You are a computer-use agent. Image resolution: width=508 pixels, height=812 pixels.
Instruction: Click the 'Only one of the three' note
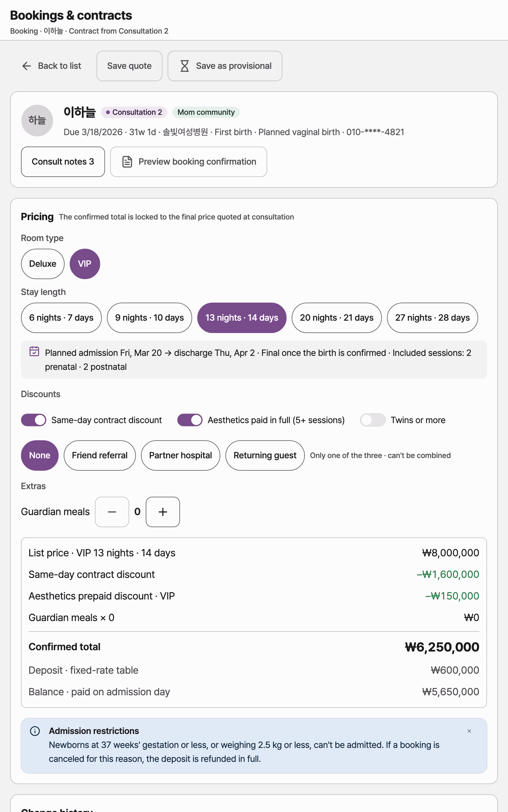coord(380,455)
